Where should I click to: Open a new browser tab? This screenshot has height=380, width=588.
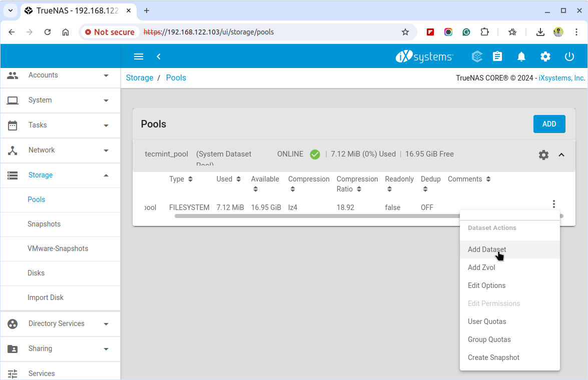147,10
